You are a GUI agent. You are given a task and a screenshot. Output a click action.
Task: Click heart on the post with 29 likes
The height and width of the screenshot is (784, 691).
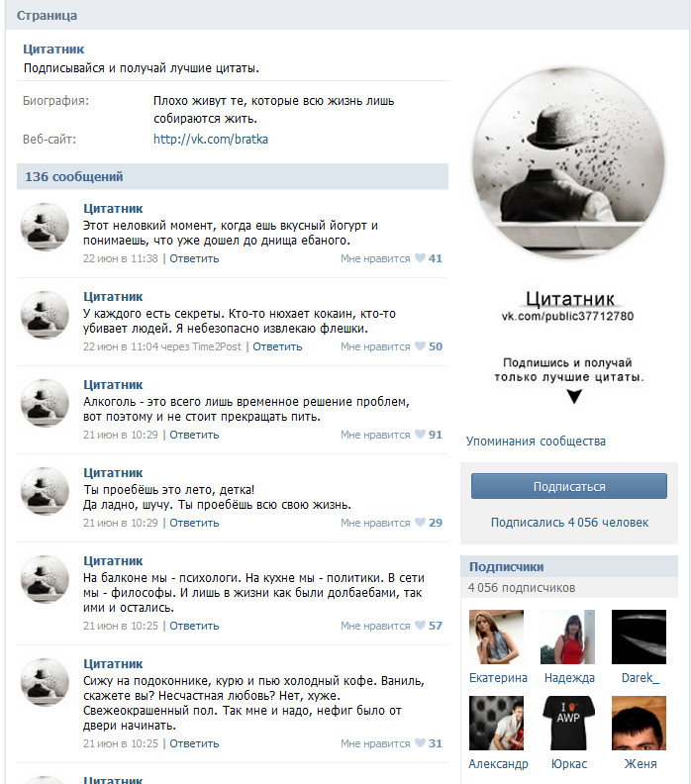(420, 522)
